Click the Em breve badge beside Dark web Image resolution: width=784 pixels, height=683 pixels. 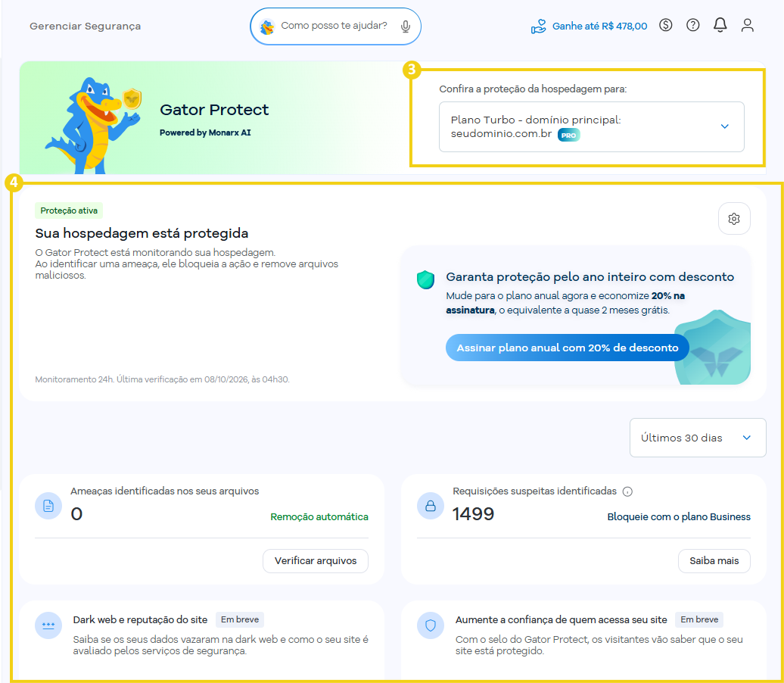point(240,619)
